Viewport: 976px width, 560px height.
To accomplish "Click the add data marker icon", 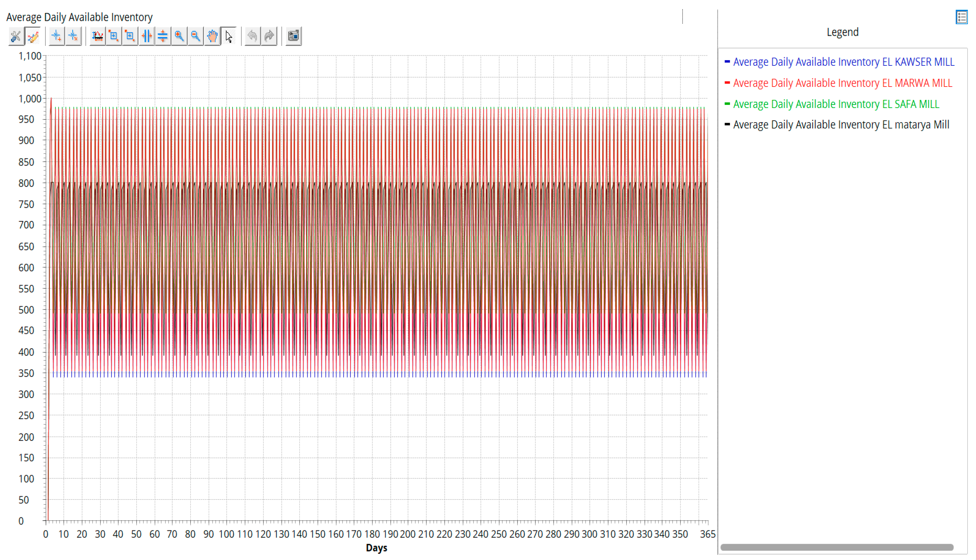I will [57, 36].
